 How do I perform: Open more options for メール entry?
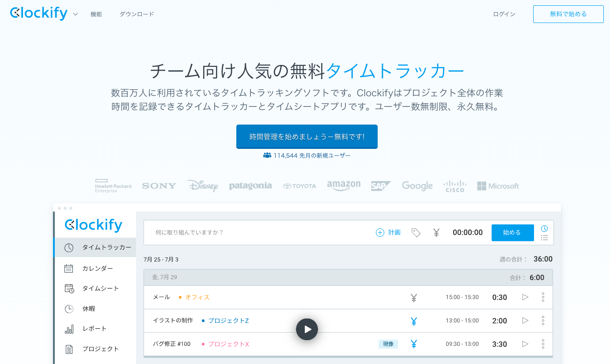(543, 297)
